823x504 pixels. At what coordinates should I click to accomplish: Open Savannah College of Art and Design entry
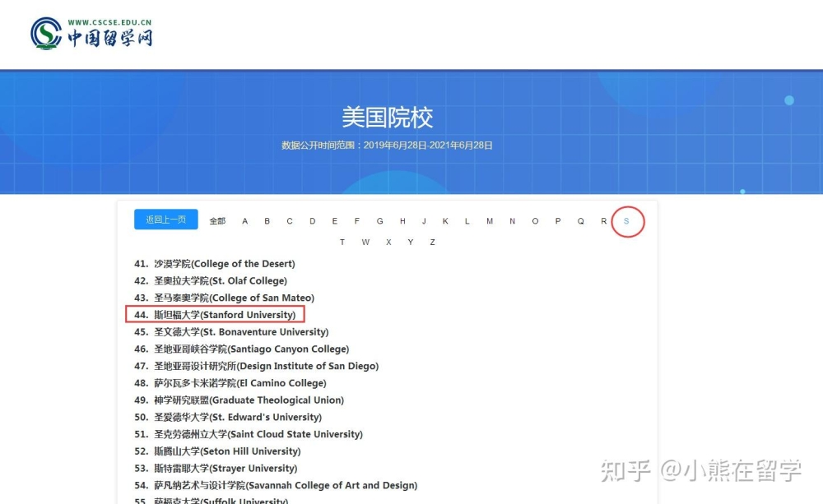[276, 485]
